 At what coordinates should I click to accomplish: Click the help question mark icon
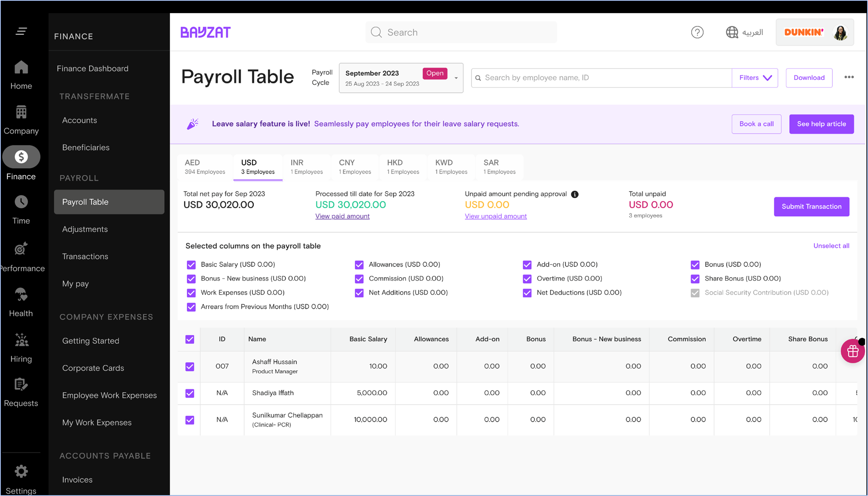(x=697, y=32)
